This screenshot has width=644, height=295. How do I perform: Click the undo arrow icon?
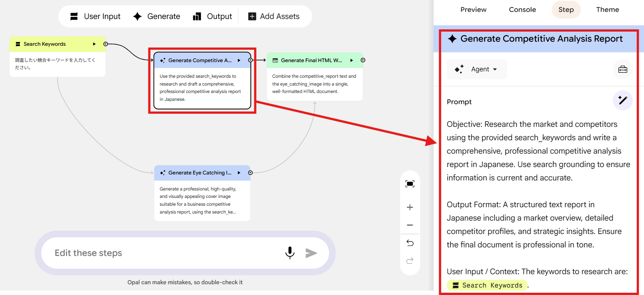(410, 243)
